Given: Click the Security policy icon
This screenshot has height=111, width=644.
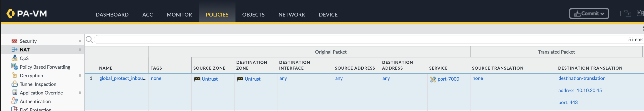Looking at the screenshot, I should [x=15, y=41].
